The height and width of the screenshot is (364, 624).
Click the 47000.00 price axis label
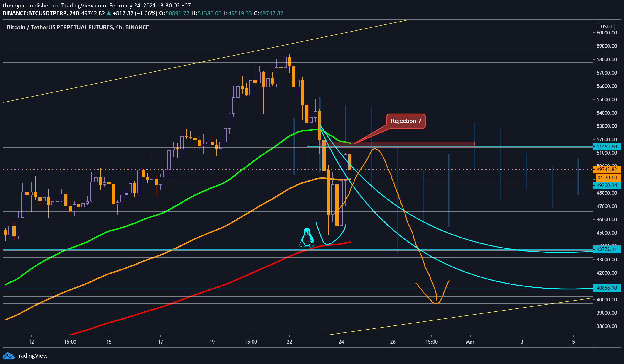(607, 206)
